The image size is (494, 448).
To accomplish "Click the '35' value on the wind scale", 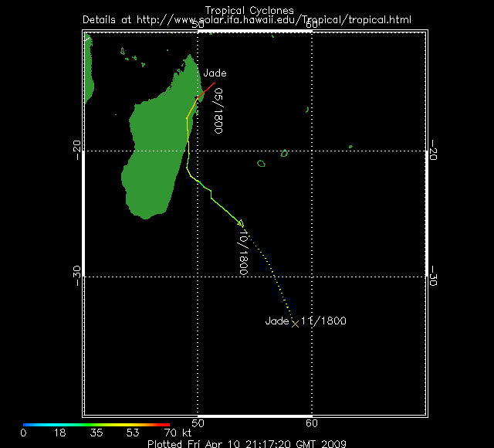I will (96, 433).
